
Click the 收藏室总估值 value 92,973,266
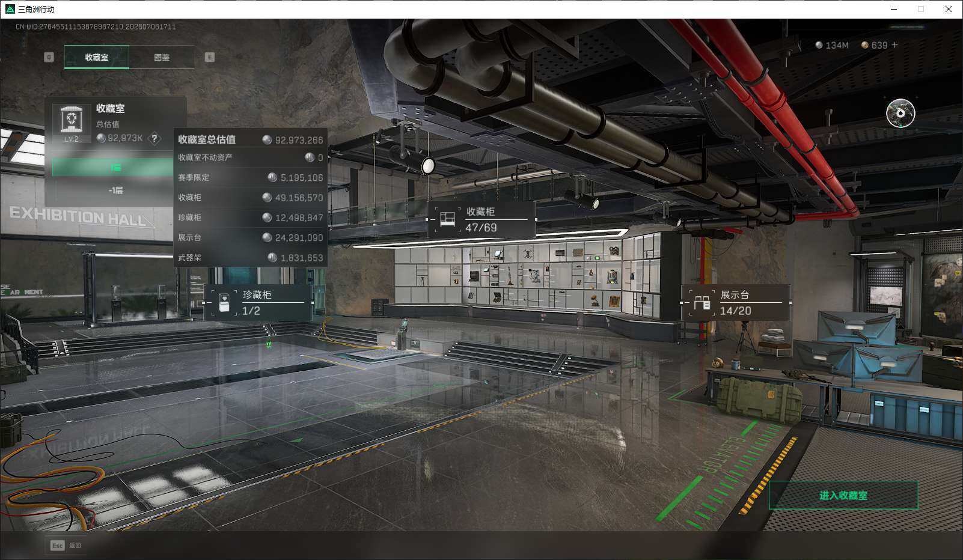click(299, 140)
